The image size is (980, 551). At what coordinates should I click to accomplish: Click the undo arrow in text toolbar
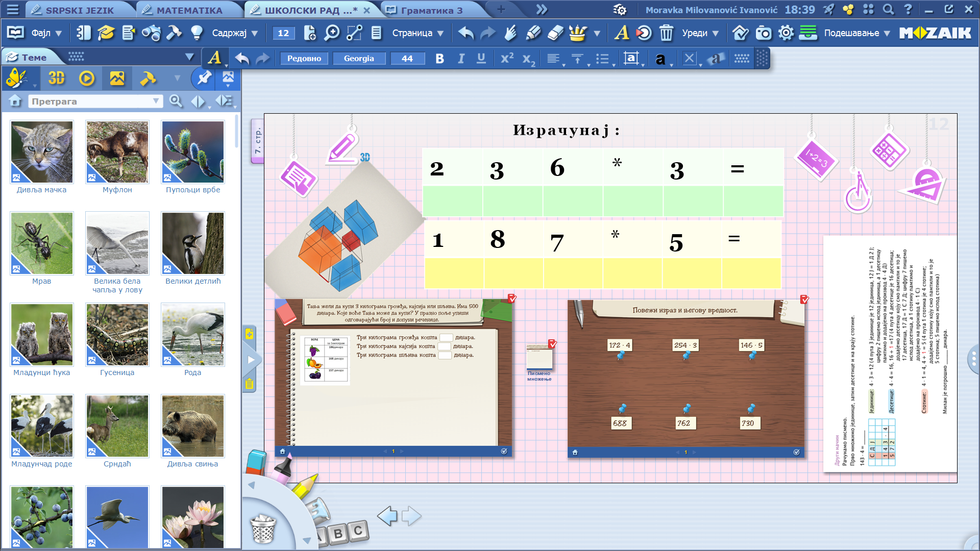[x=242, y=58]
